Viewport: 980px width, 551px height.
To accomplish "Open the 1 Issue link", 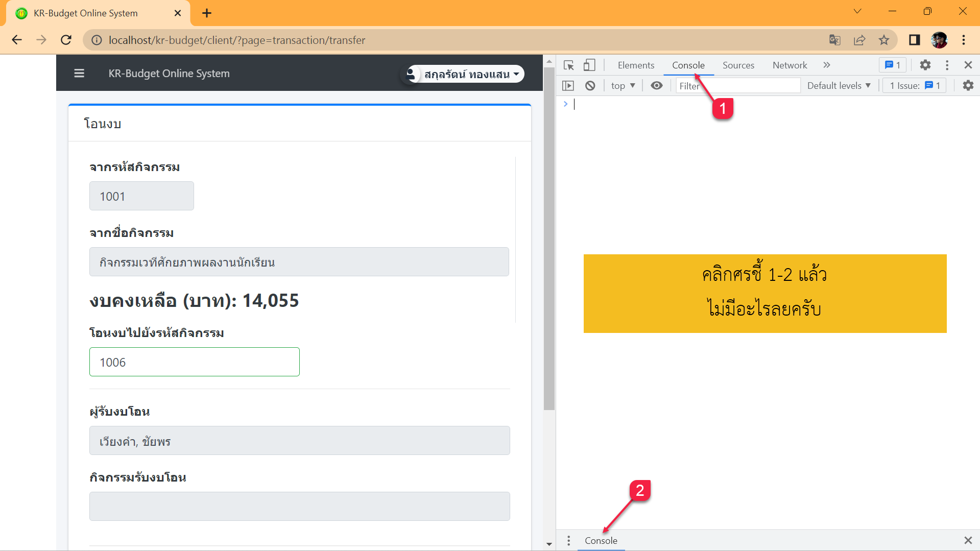I will point(915,86).
